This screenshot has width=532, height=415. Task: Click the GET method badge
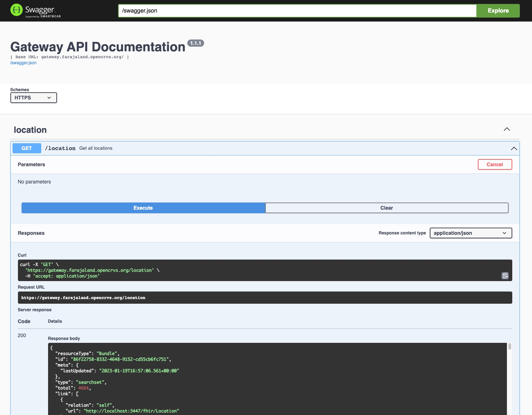(27, 148)
